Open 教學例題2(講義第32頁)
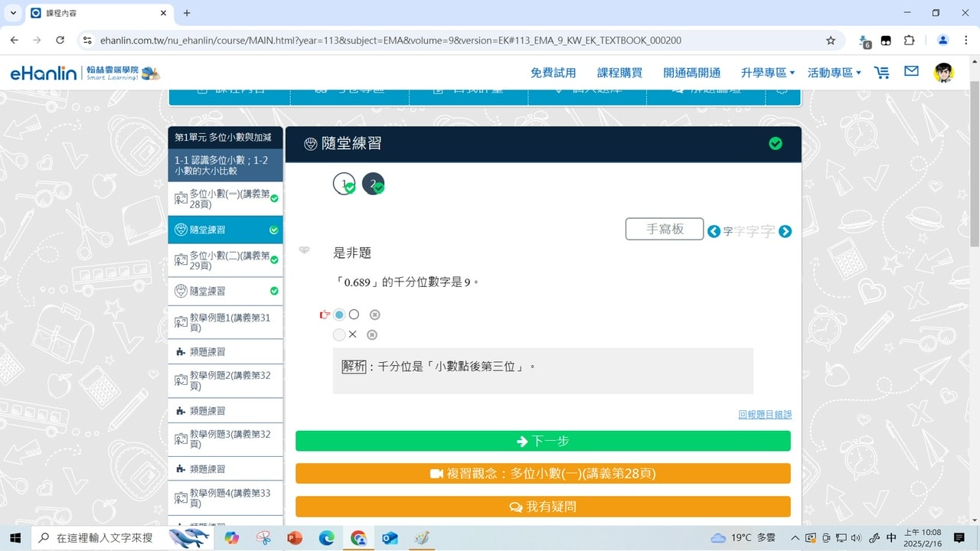Image resolution: width=980 pixels, height=551 pixels. coord(225,381)
